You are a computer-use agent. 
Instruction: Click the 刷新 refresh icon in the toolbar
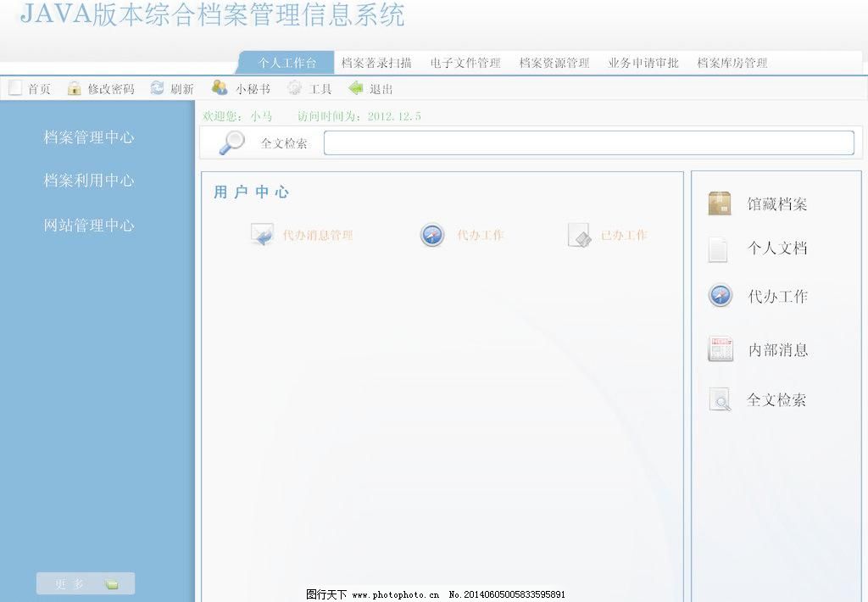[x=156, y=87]
